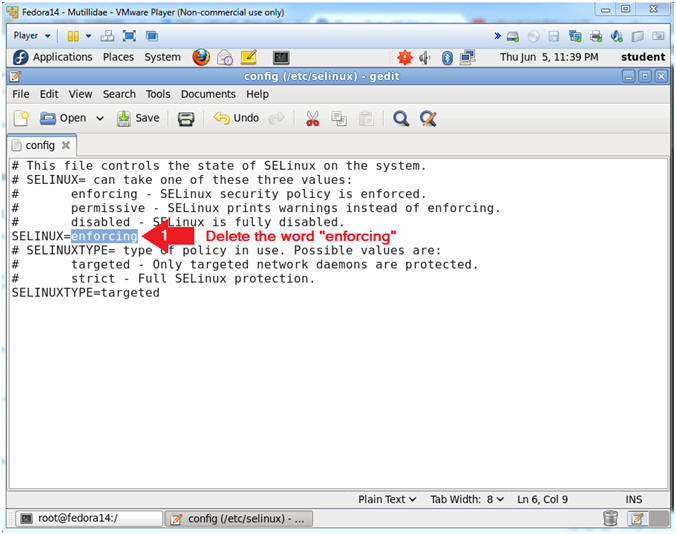Open the View menu

80,94
